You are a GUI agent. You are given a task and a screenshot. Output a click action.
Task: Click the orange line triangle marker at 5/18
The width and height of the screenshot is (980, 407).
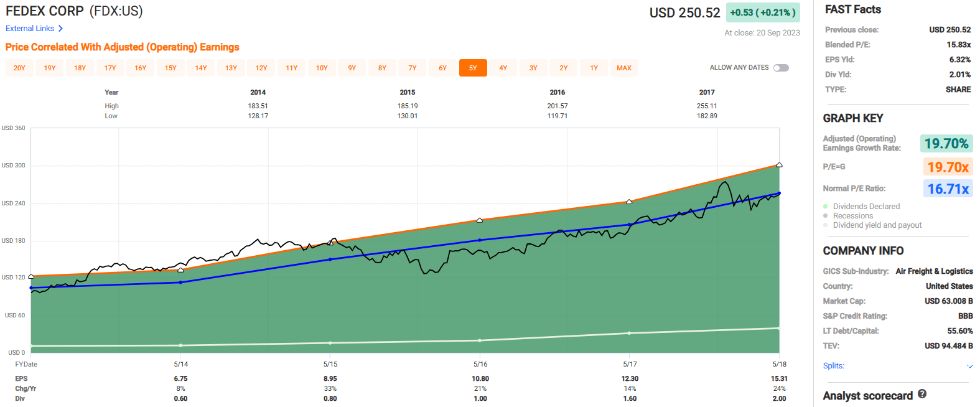point(779,165)
